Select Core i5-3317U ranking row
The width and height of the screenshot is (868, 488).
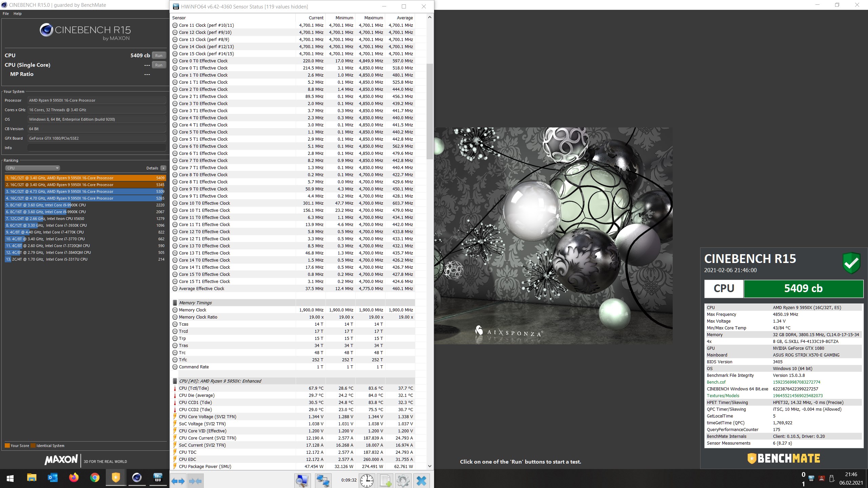pyautogui.click(x=85, y=259)
